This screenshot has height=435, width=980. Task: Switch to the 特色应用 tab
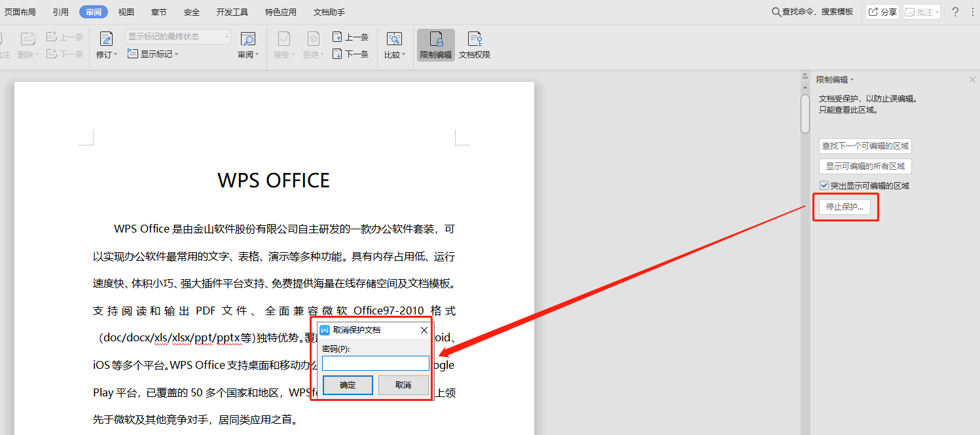281,12
